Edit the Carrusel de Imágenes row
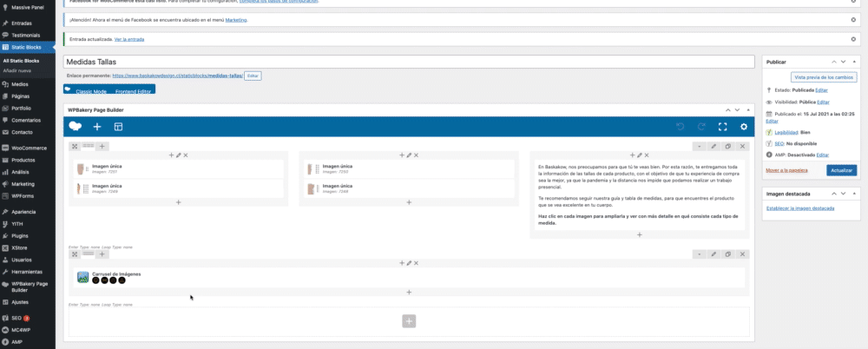 point(714,254)
